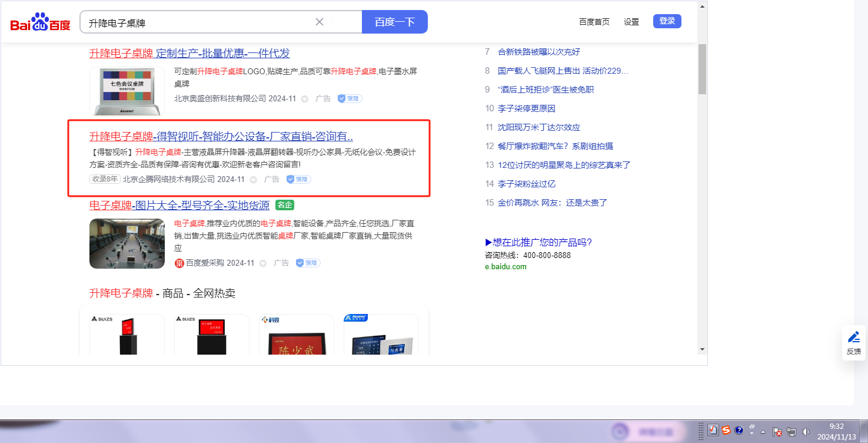Open the blue help question mark tray icon
This screenshot has width=868, height=443.
coord(739,430)
